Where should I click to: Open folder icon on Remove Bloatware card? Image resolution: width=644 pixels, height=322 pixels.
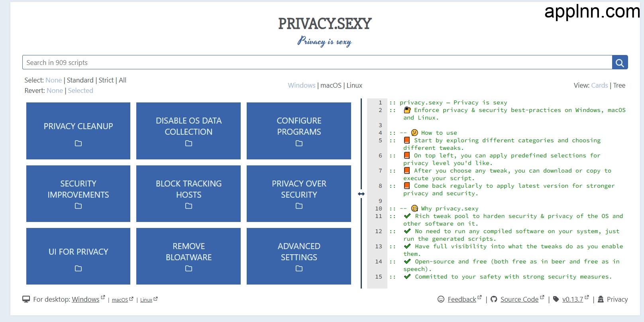point(188,269)
